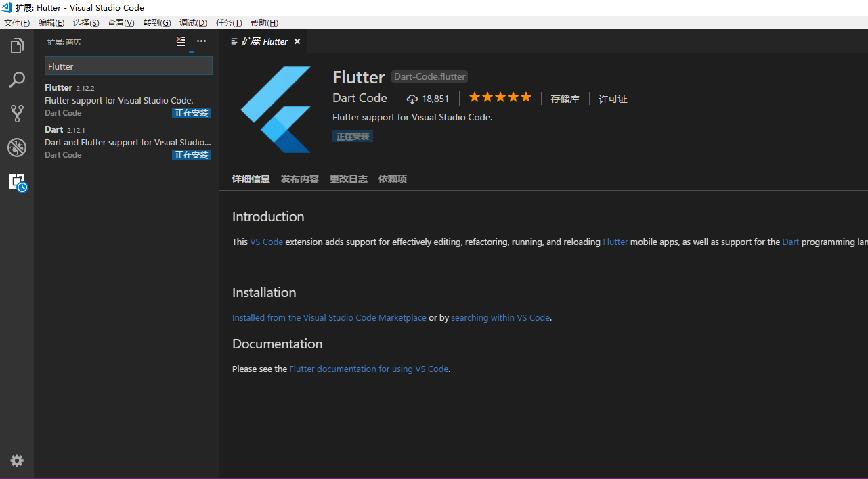Open the 帮助(H) menu

point(264,23)
